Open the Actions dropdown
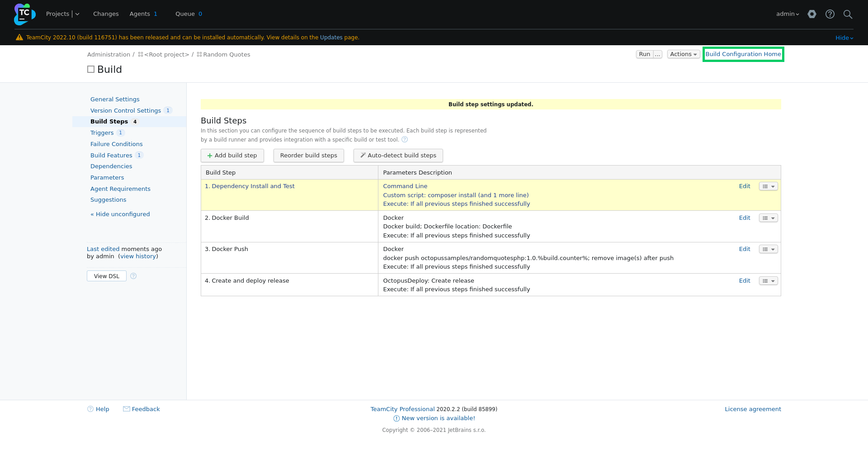868x450 pixels. (684, 54)
